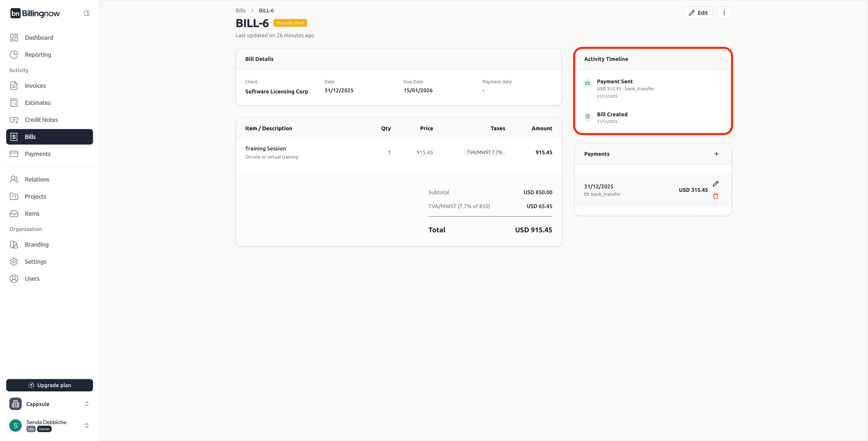The height and width of the screenshot is (441, 868).
Task: Click the pencil icon to edit the payment
Action: [716, 184]
